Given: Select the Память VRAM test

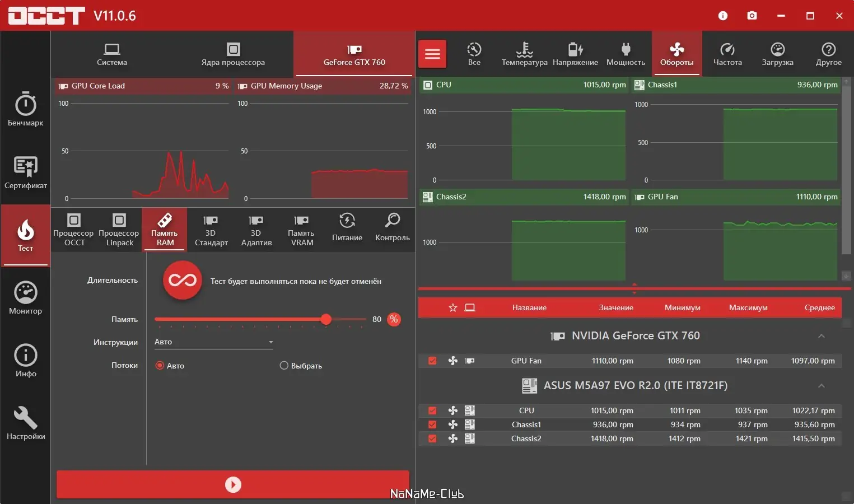Looking at the screenshot, I should 301,230.
